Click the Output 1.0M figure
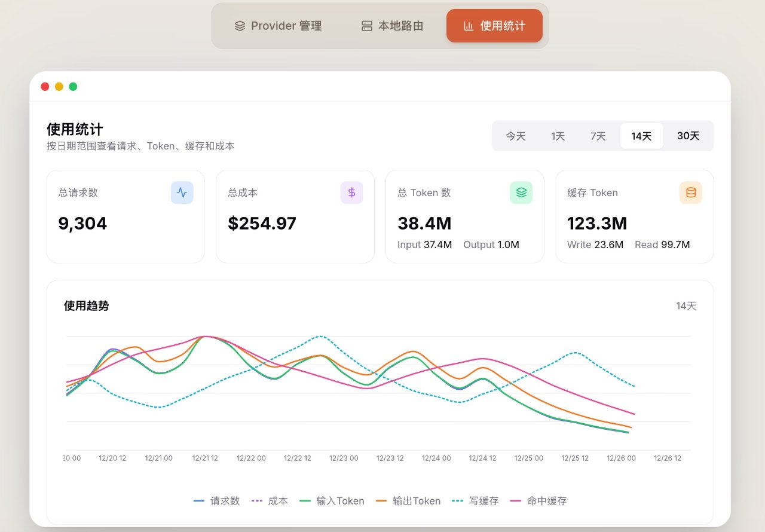Image resolution: width=765 pixels, height=532 pixels. (x=491, y=244)
